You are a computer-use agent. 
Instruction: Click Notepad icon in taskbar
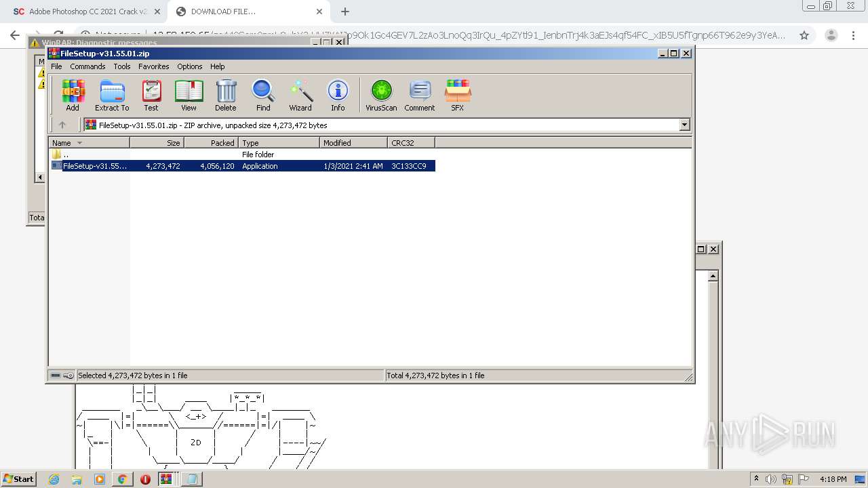192,479
